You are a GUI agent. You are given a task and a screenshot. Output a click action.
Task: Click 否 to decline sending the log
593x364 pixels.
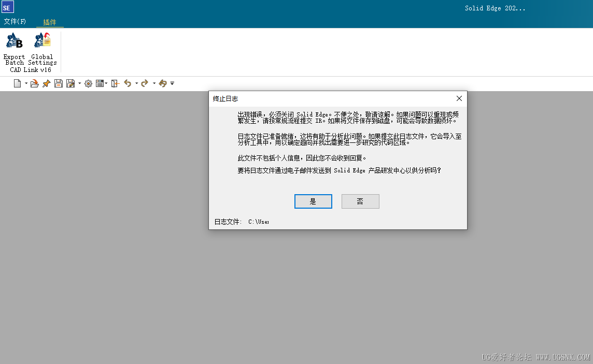360,201
